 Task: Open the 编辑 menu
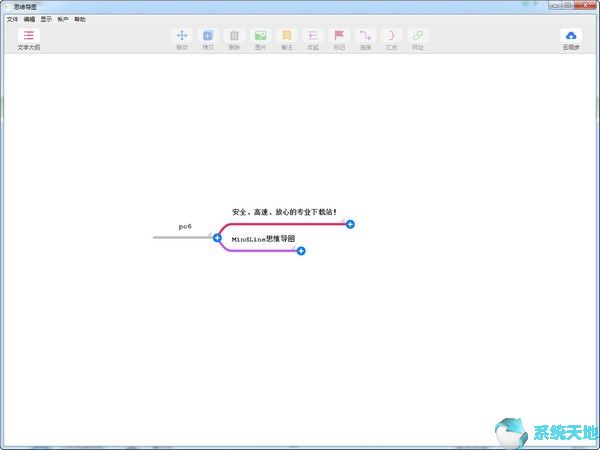[x=29, y=19]
